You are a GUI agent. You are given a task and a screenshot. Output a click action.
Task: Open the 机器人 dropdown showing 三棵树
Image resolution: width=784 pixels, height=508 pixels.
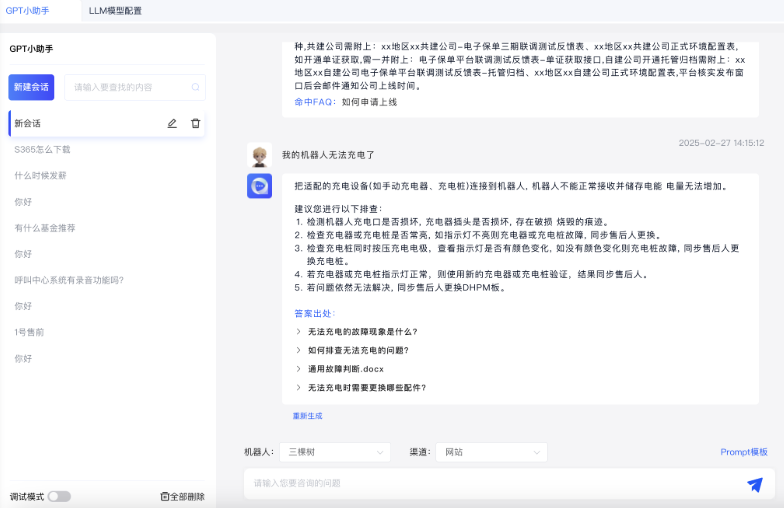334,452
